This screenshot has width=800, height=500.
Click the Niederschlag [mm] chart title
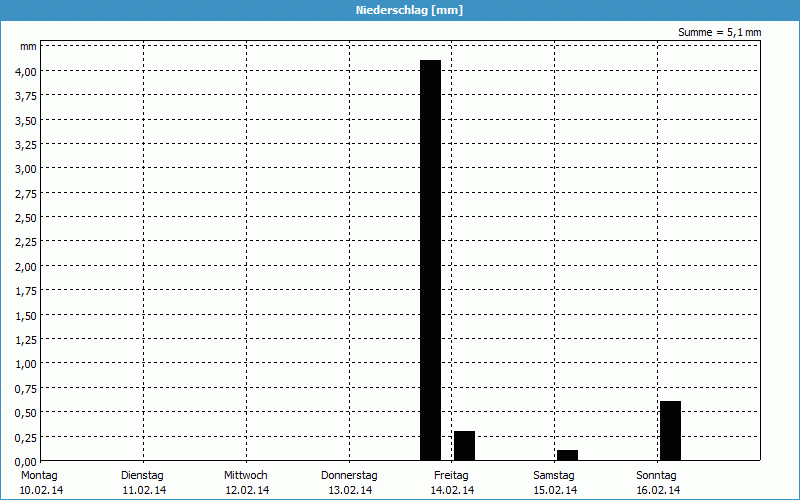tap(409, 10)
